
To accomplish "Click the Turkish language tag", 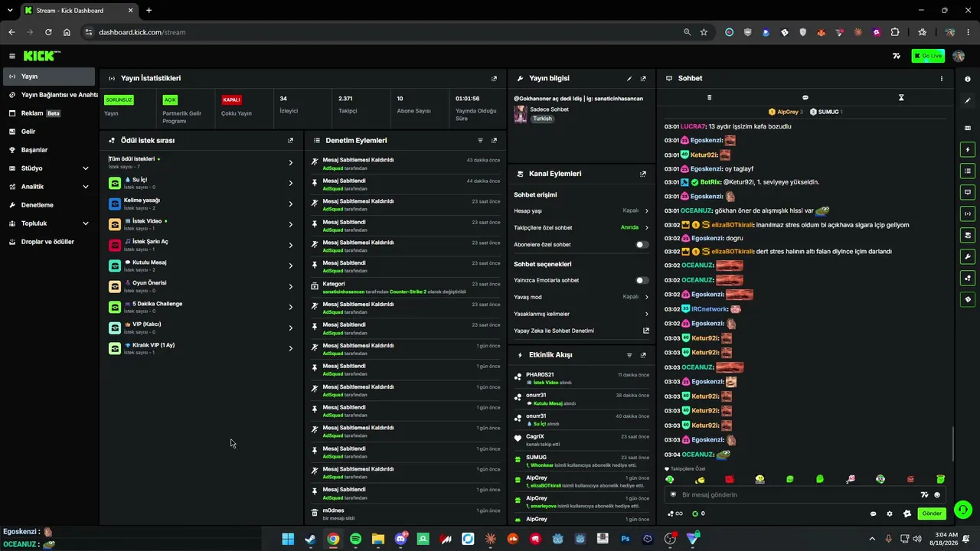I will pos(542,119).
